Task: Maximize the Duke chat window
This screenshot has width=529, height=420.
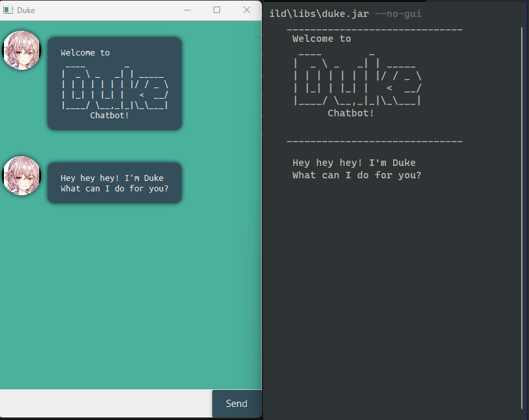Action: [217, 10]
